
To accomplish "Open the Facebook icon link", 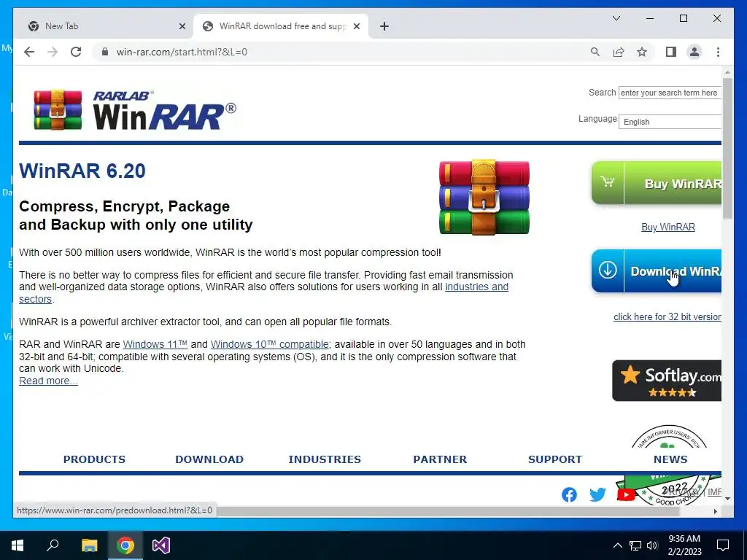I will 569,495.
